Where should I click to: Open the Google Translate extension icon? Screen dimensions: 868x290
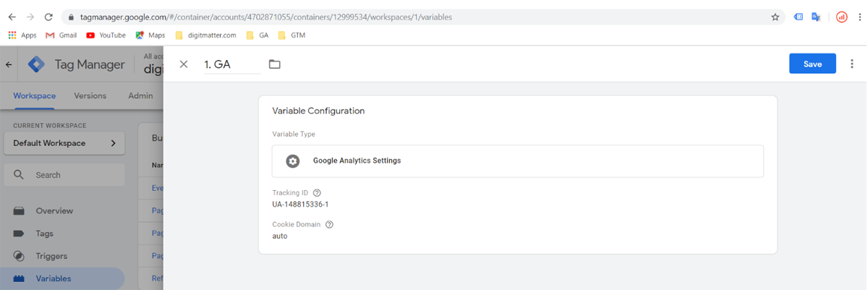coord(816,17)
